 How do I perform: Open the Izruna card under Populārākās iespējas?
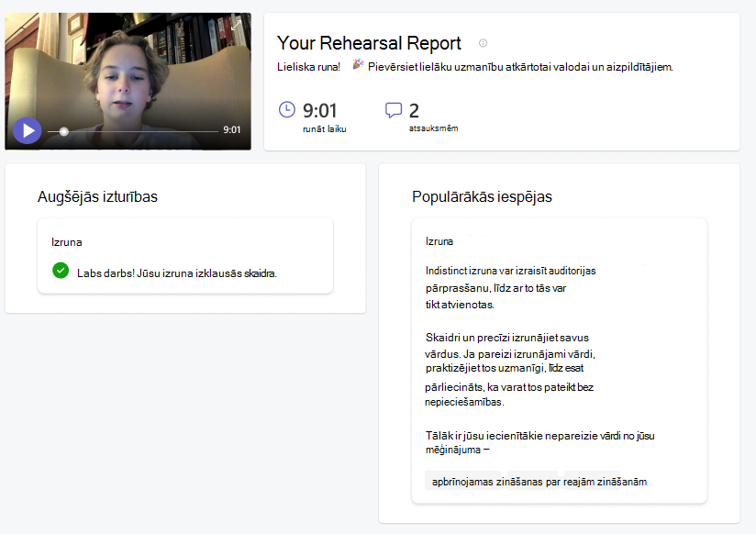click(x=559, y=361)
